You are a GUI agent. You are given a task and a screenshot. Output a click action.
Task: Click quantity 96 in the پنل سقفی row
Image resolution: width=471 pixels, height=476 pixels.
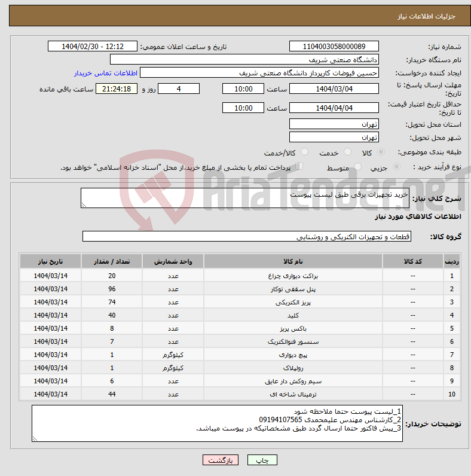(112, 289)
